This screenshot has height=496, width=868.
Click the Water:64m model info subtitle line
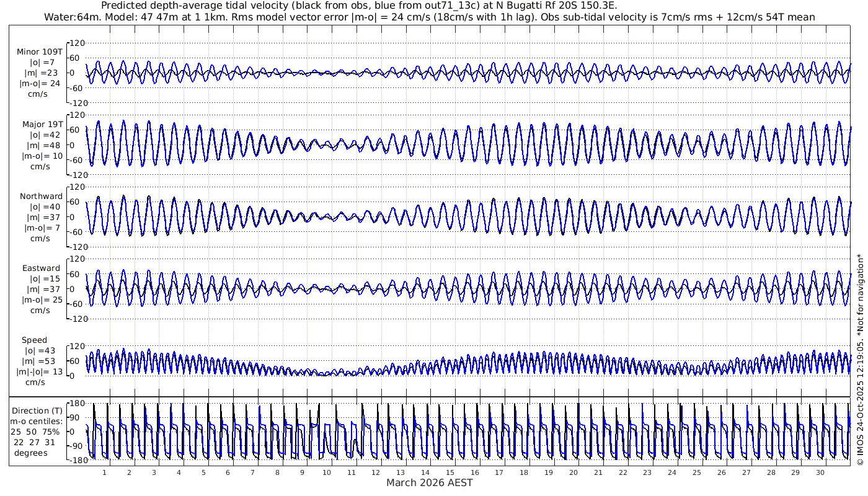pyautogui.click(x=429, y=17)
